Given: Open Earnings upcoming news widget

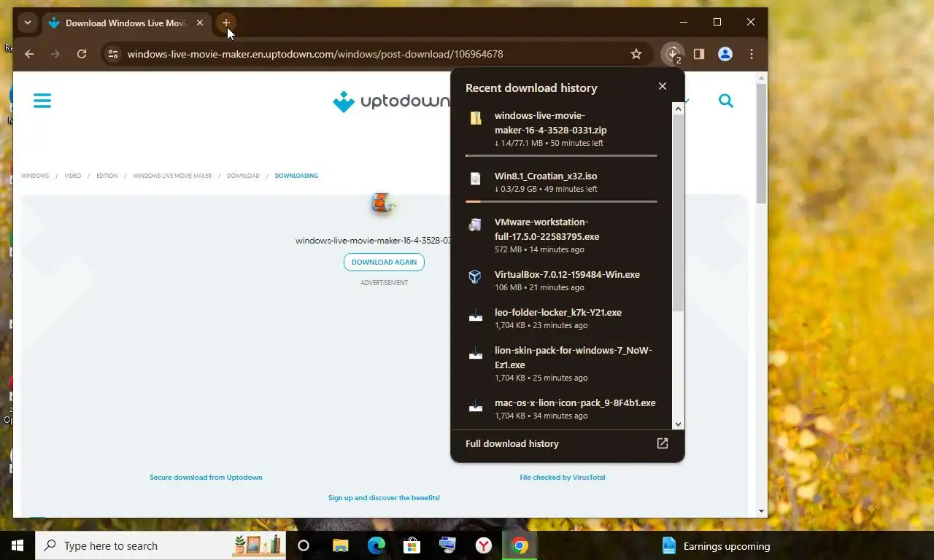Looking at the screenshot, I should (715, 545).
